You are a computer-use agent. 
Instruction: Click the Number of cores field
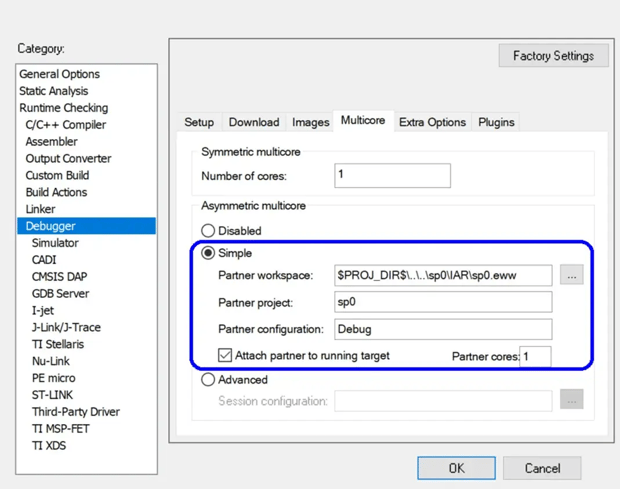pyautogui.click(x=392, y=176)
